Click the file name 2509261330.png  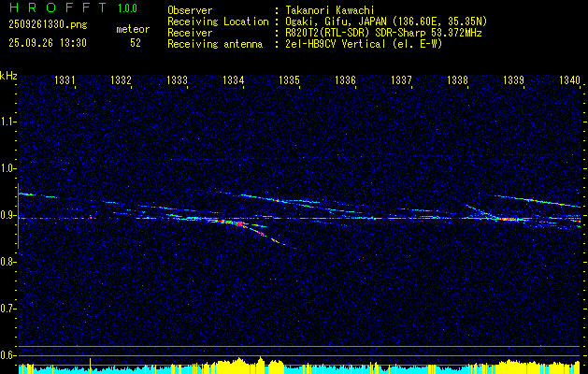[x=48, y=25]
